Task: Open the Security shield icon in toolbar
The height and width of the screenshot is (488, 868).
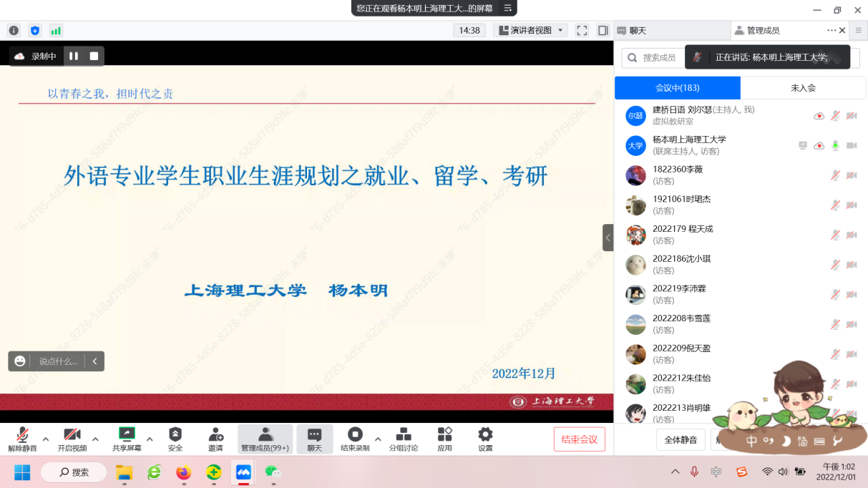Action: 175,438
